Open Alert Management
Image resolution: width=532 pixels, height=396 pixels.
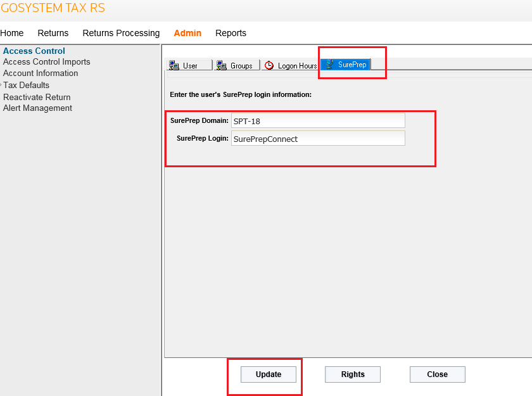[38, 108]
